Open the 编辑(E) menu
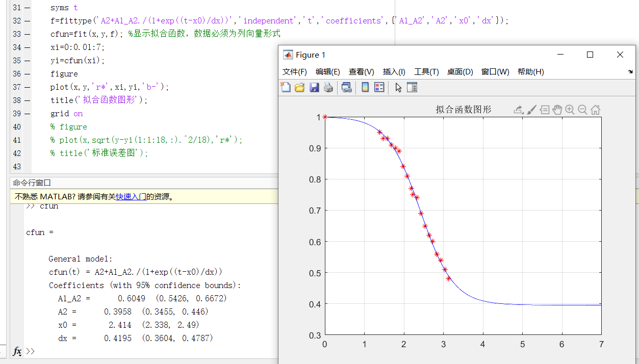 tap(328, 72)
